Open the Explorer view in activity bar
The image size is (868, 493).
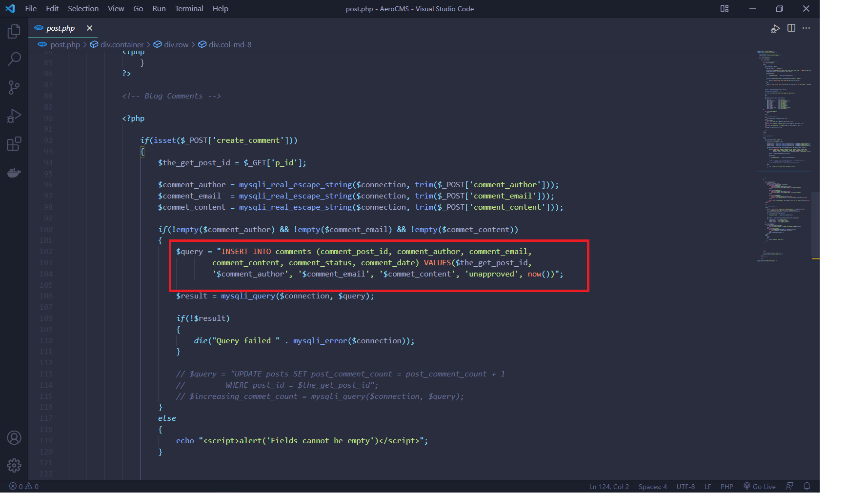[14, 32]
